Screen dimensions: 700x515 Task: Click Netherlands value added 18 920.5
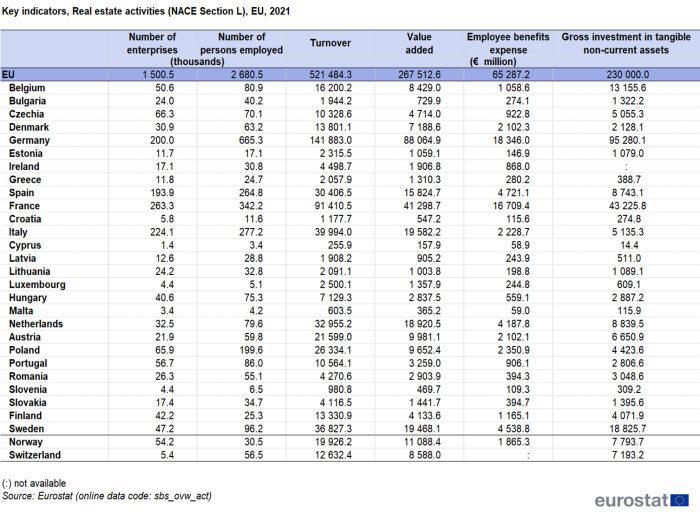click(422, 324)
